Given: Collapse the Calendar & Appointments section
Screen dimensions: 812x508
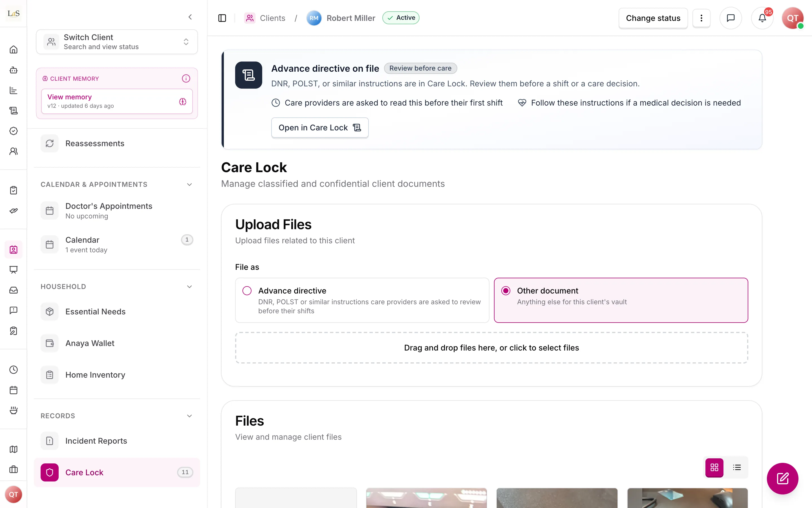Looking at the screenshot, I should tap(117, 185).
